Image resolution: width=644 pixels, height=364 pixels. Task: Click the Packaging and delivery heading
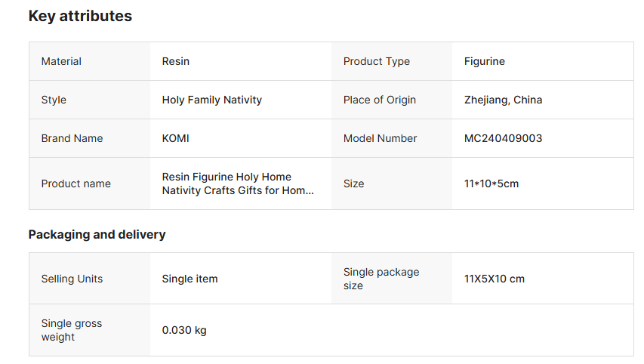(97, 234)
